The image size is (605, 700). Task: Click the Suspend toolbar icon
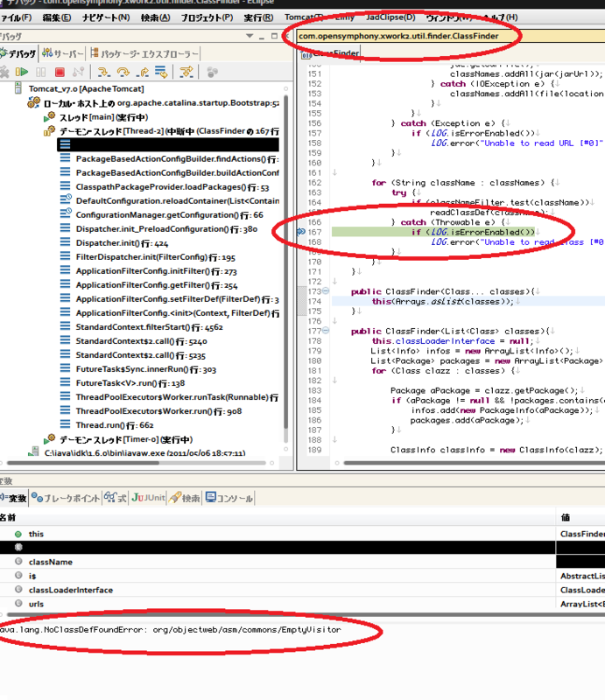40,72
